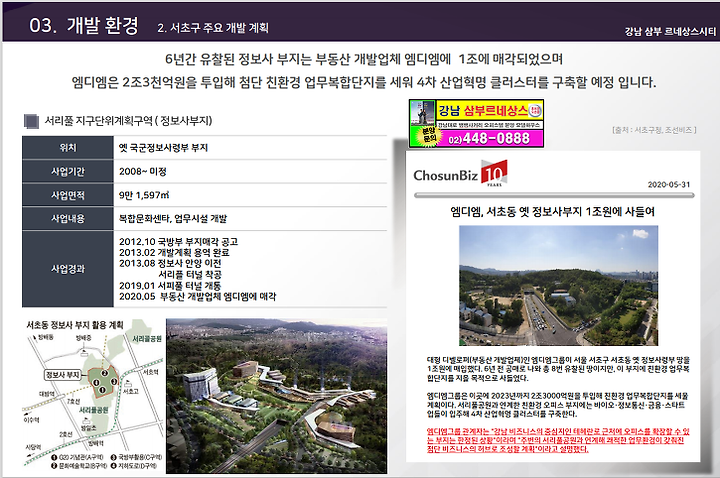Click the square bullet before 서리풀 지구단위계획구역
This screenshot has height=478, width=720.
click(31, 121)
